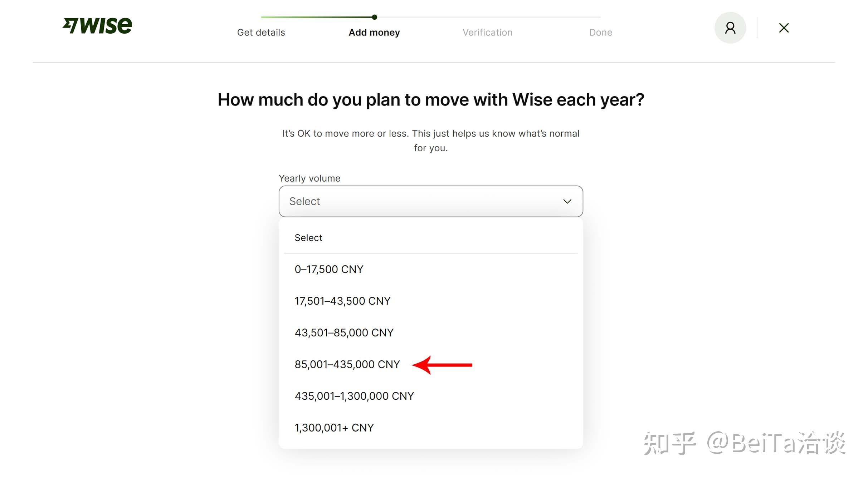Screen dimensions: 868x478
Task: Select the 17,501–43,500 CNY option
Action: (x=342, y=301)
